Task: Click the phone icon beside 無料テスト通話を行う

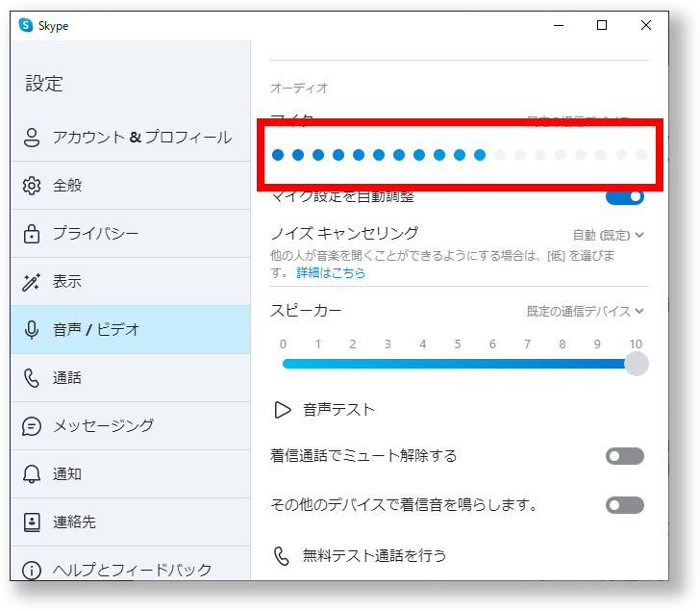Action: [281, 556]
